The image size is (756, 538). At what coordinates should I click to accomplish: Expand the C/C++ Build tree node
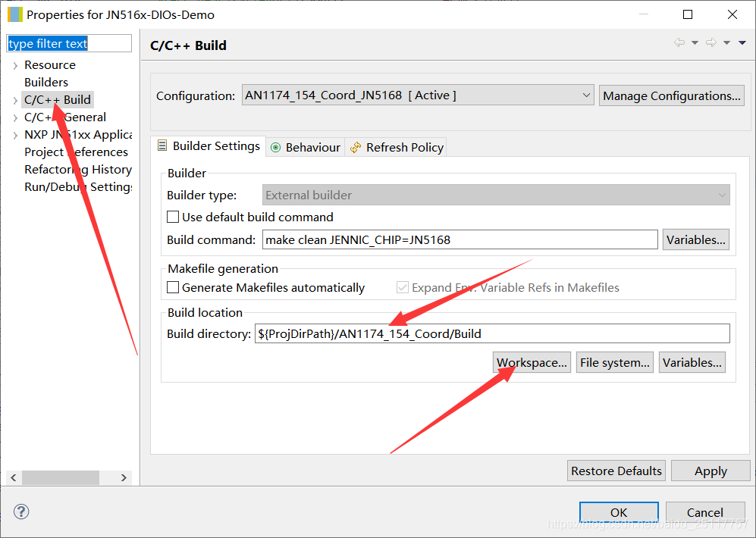(x=15, y=100)
